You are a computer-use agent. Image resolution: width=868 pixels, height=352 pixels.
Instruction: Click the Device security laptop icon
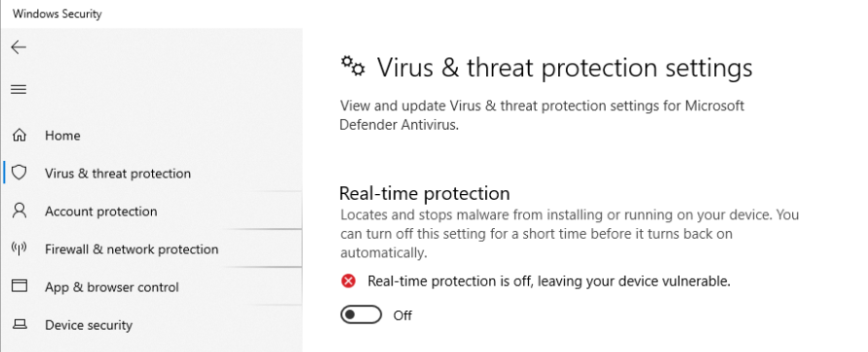click(x=19, y=324)
